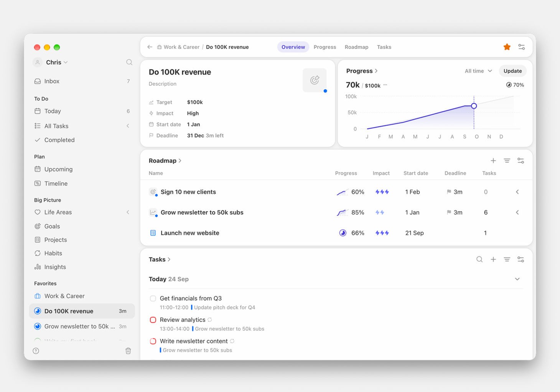Open Roadmap display options sliders icon
The width and height of the screenshot is (560, 392).
(520, 161)
